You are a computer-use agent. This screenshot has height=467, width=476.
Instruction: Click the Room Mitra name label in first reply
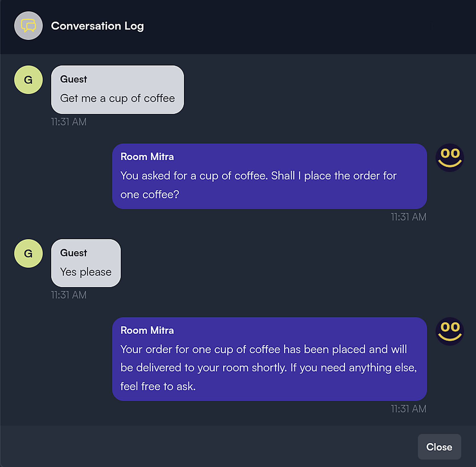[147, 157]
